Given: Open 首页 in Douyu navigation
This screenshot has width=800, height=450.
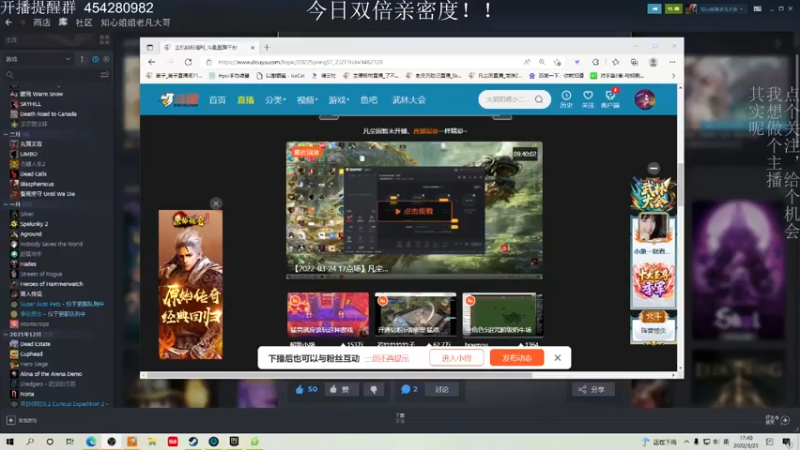Looking at the screenshot, I should tap(217, 100).
